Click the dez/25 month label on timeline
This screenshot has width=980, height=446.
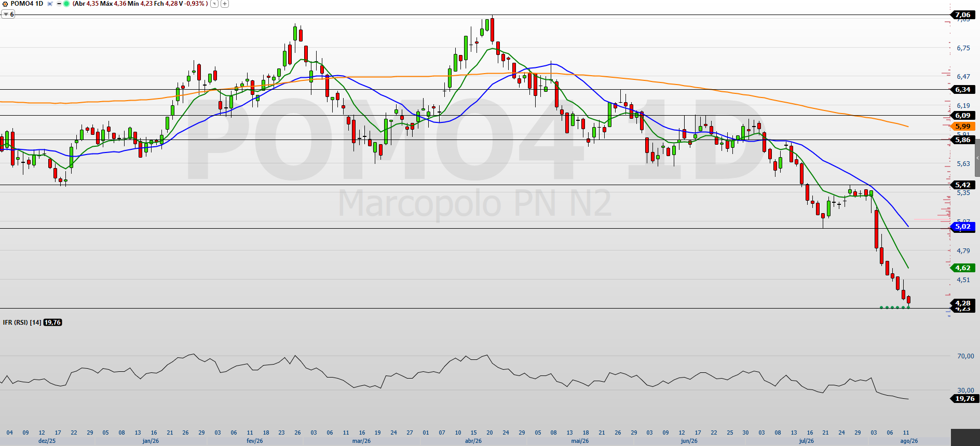[47, 441]
